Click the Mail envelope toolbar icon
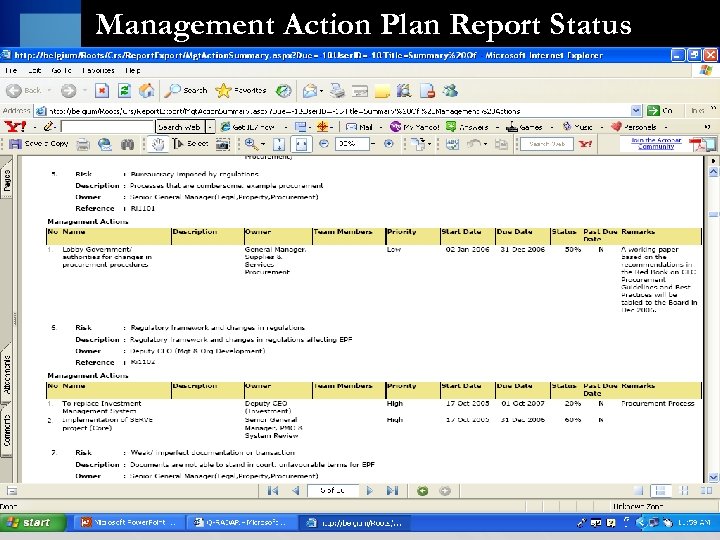 [x=310, y=91]
